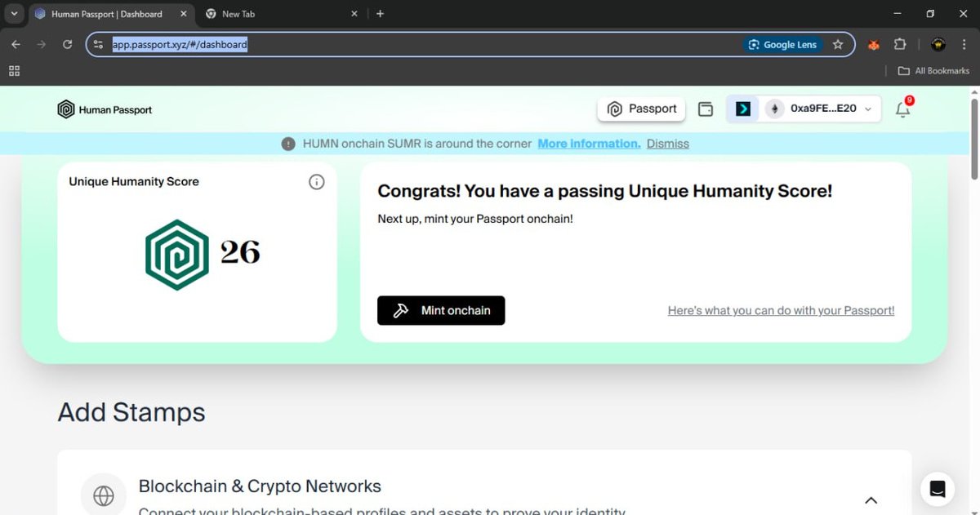Click the Passport button in the header
Viewport: 980px width, 515px height.
(642, 109)
